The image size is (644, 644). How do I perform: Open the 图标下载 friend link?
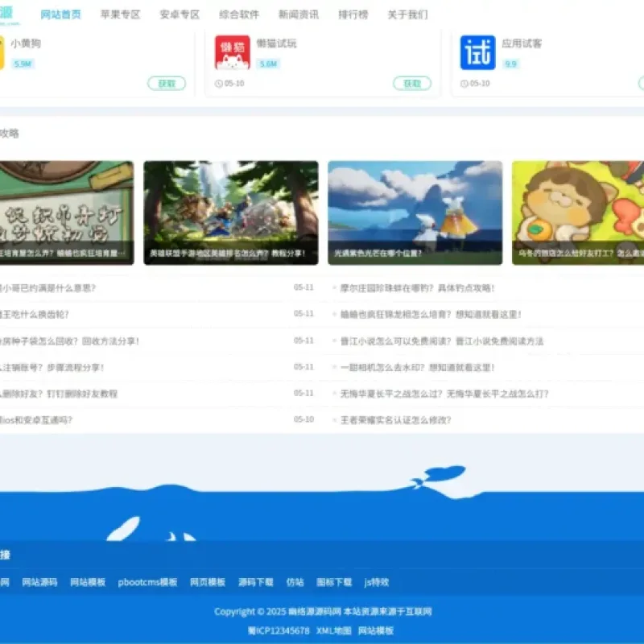pyautogui.click(x=334, y=582)
